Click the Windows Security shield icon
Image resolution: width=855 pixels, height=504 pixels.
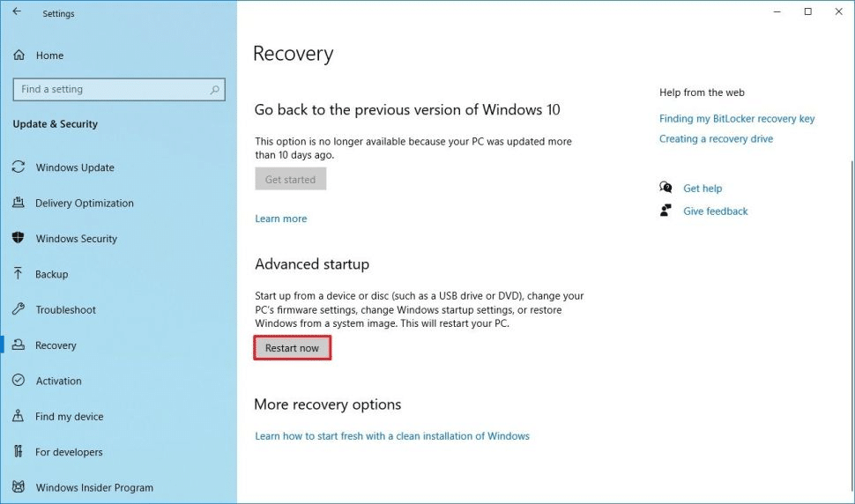pyautogui.click(x=19, y=239)
